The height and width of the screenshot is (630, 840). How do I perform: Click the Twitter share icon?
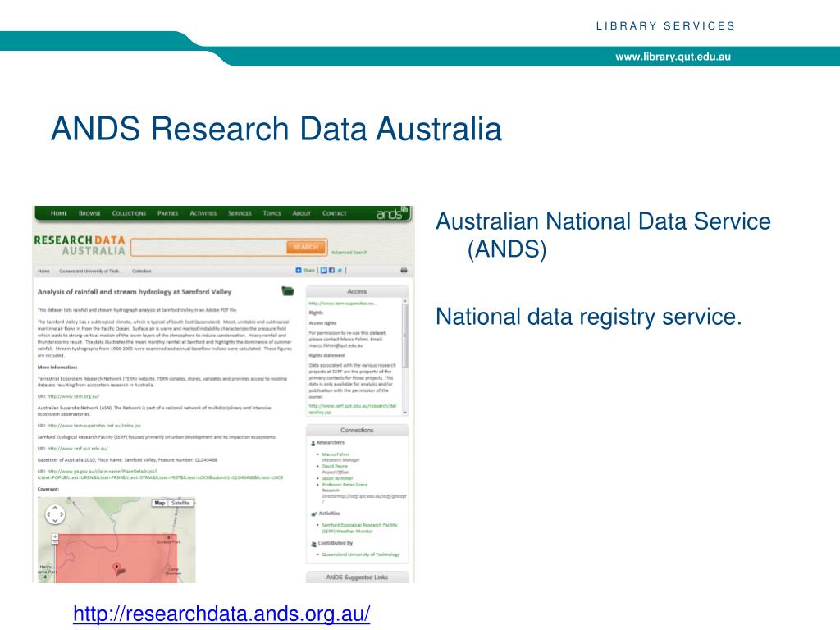pos(340,271)
